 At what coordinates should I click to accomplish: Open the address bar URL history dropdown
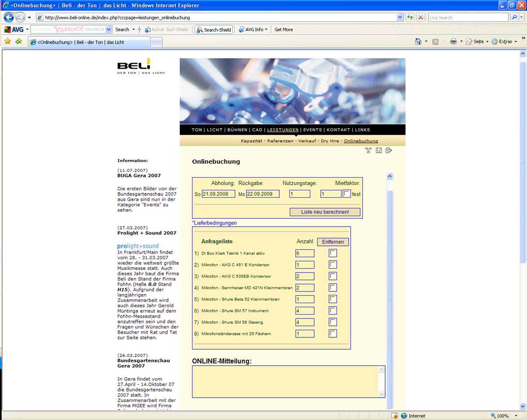400,17
